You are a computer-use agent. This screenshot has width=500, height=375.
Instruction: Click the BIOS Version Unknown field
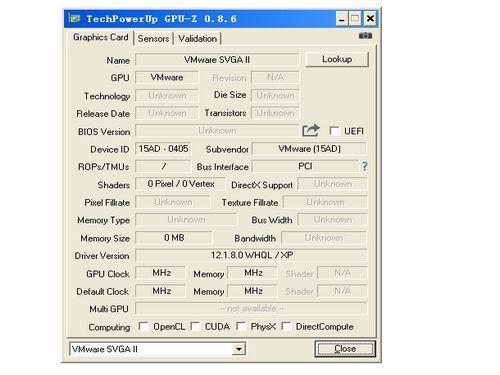[217, 131]
